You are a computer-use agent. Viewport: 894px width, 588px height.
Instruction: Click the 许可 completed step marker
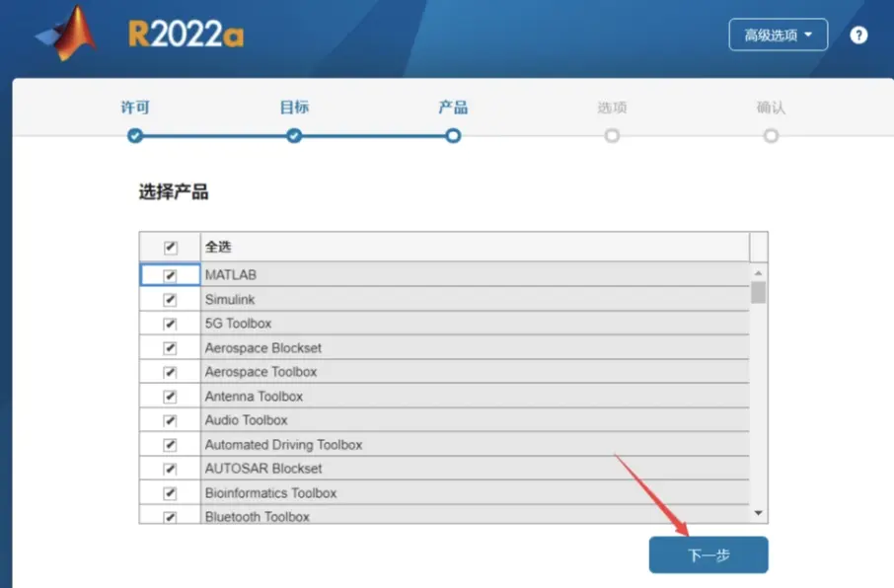[135, 136]
